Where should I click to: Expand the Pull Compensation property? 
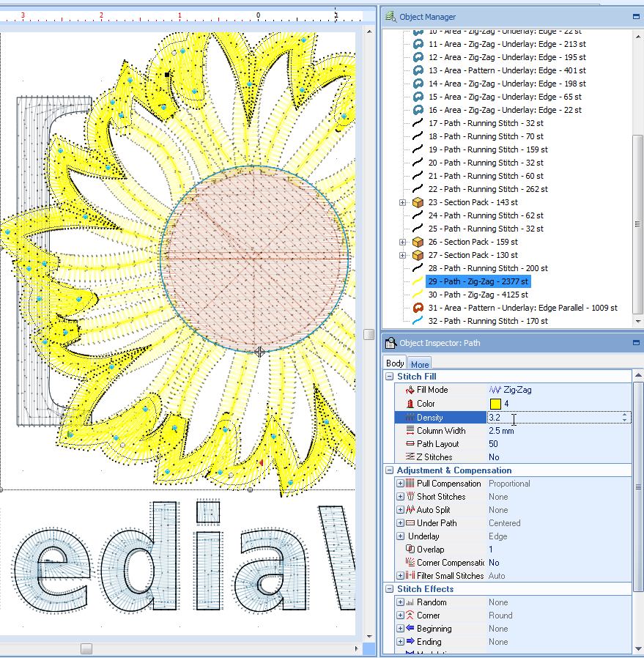[400, 484]
